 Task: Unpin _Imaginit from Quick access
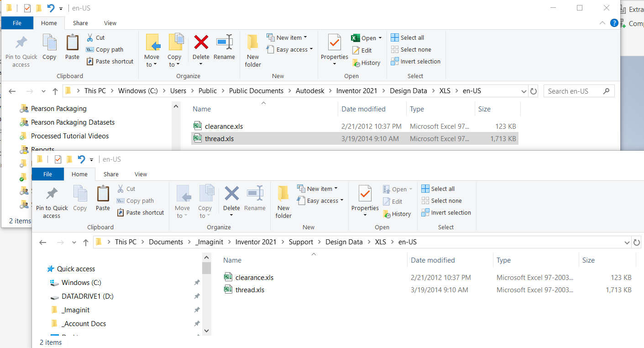pyautogui.click(x=197, y=310)
